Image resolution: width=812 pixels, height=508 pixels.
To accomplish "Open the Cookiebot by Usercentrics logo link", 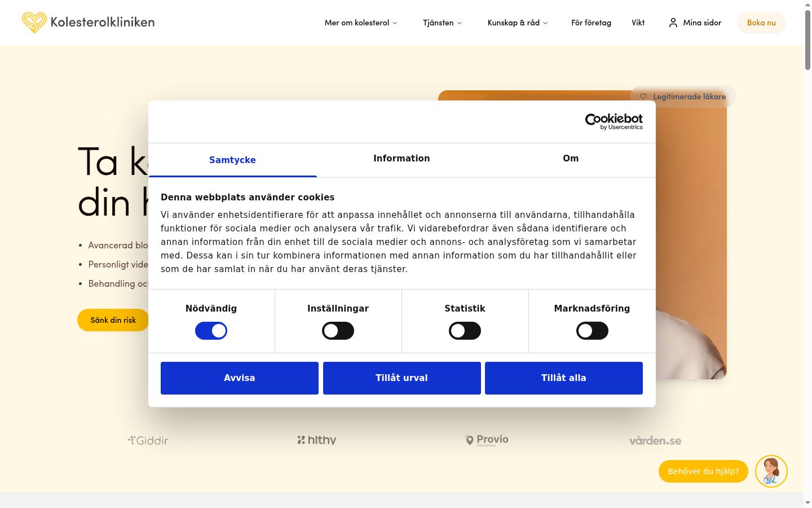I will [x=614, y=121].
